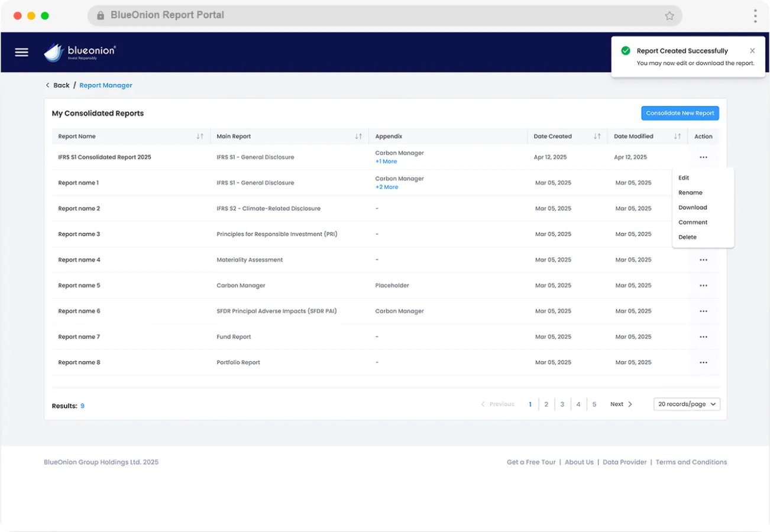Click the Results count 9

click(82, 406)
